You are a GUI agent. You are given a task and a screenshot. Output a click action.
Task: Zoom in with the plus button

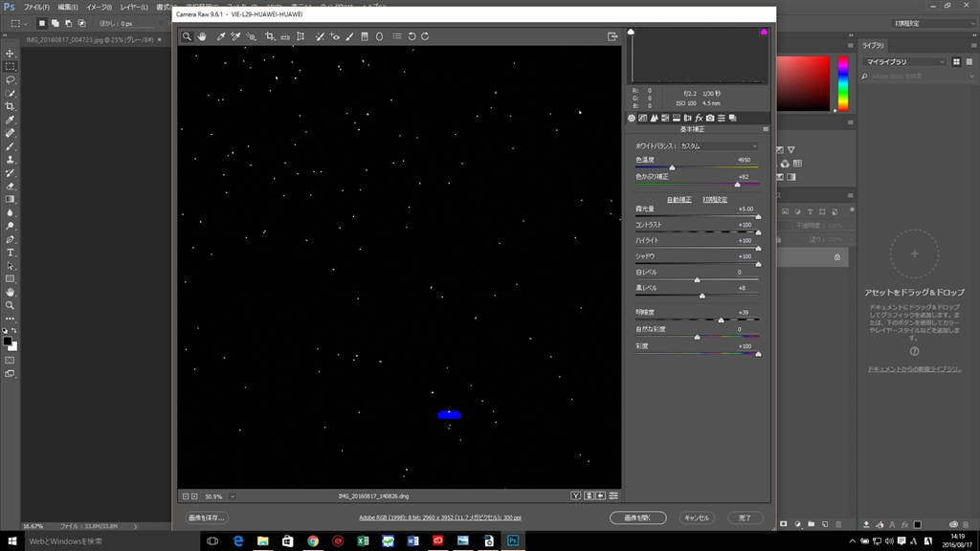(x=194, y=496)
